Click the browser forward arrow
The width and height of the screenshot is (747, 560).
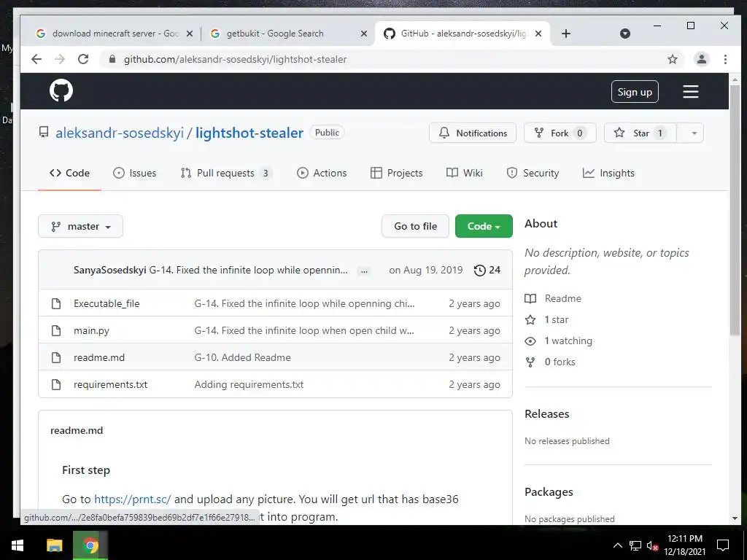point(60,59)
